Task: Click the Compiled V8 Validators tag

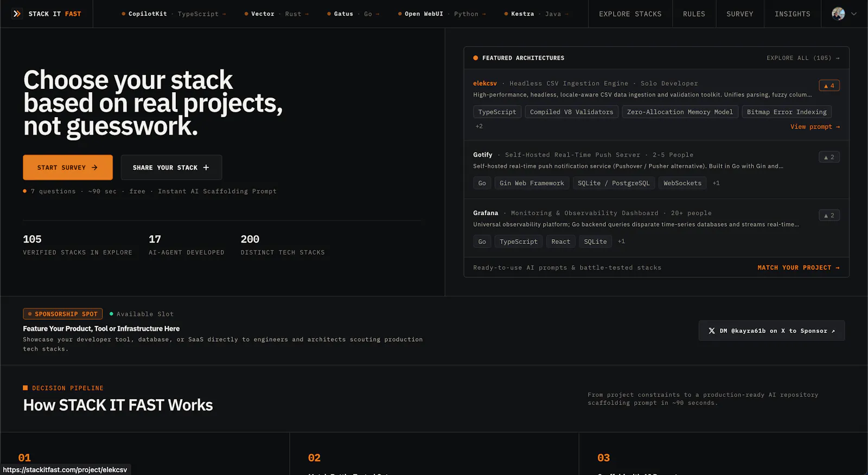Action: click(x=571, y=112)
